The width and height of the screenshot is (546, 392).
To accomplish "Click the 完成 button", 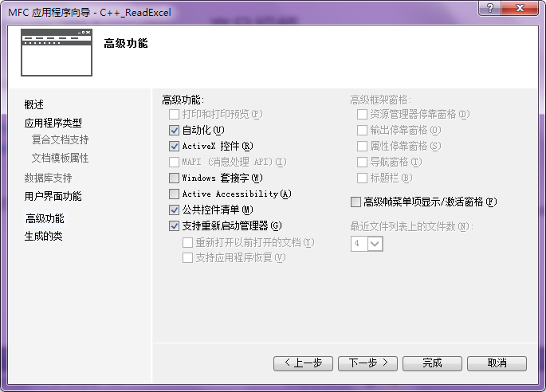I will pyautogui.click(x=432, y=363).
